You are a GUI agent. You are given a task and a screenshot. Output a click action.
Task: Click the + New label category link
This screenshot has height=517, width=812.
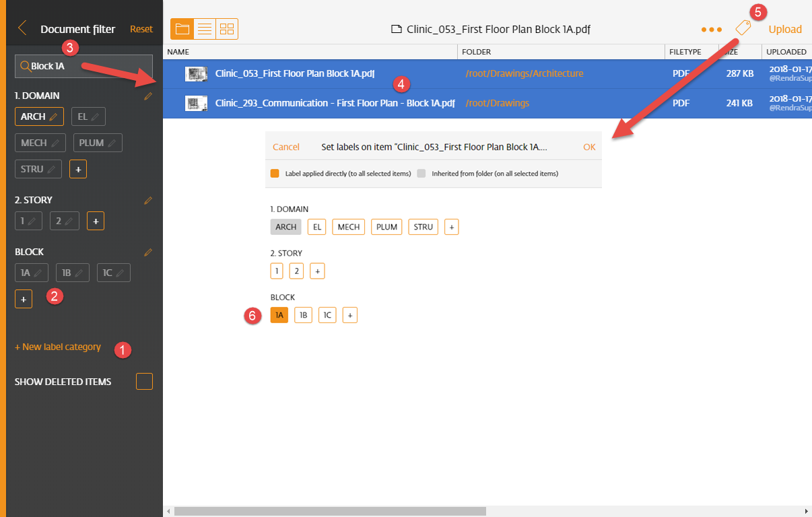[x=58, y=347]
